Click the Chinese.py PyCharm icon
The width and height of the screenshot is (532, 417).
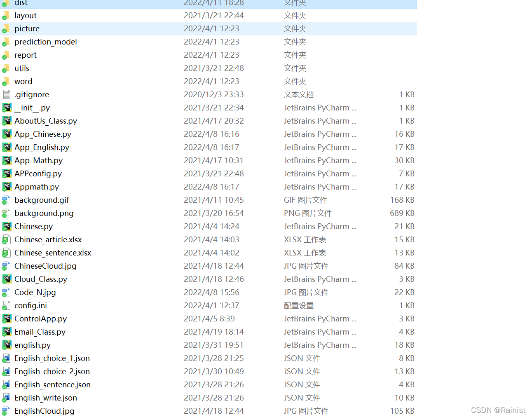tap(6, 227)
